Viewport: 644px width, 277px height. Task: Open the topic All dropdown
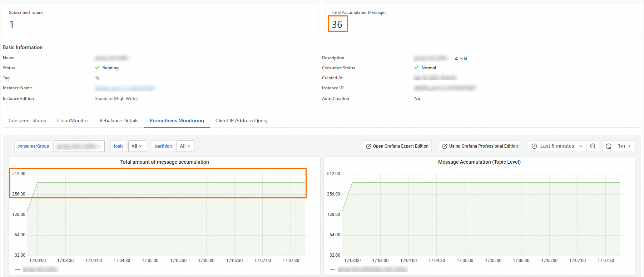coord(137,146)
